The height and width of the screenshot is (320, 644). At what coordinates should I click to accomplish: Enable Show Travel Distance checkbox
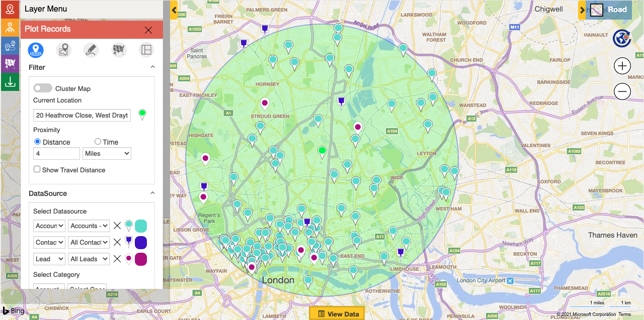click(37, 170)
